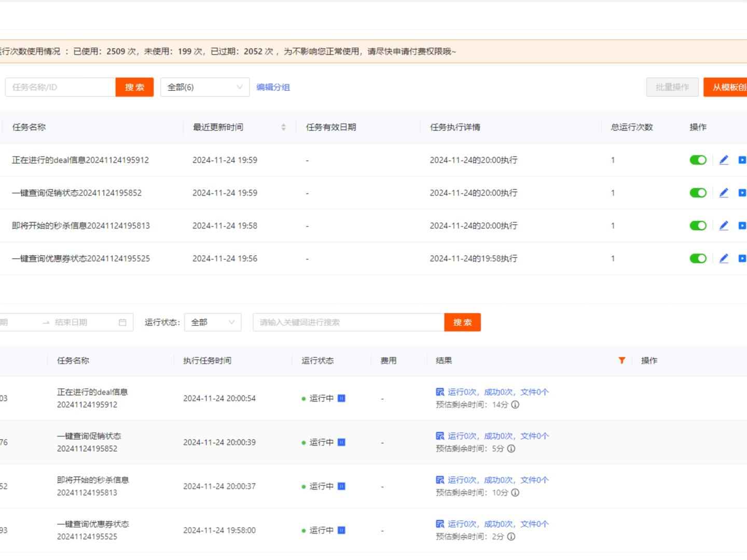Show info for 预估剩余时间 5分
The image size is (747, 560).
[511, 449]
